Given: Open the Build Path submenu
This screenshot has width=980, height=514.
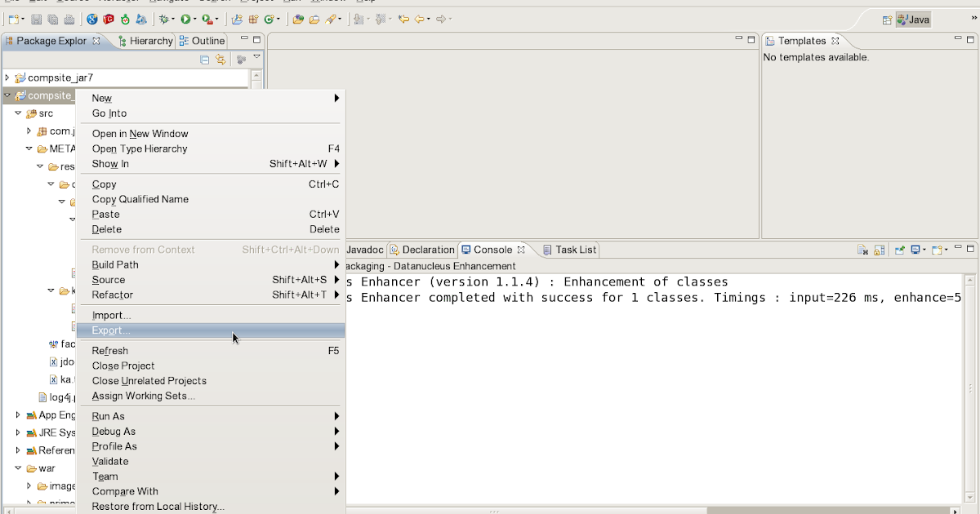Looking at the screenshot, I should (x=211, y=264).
